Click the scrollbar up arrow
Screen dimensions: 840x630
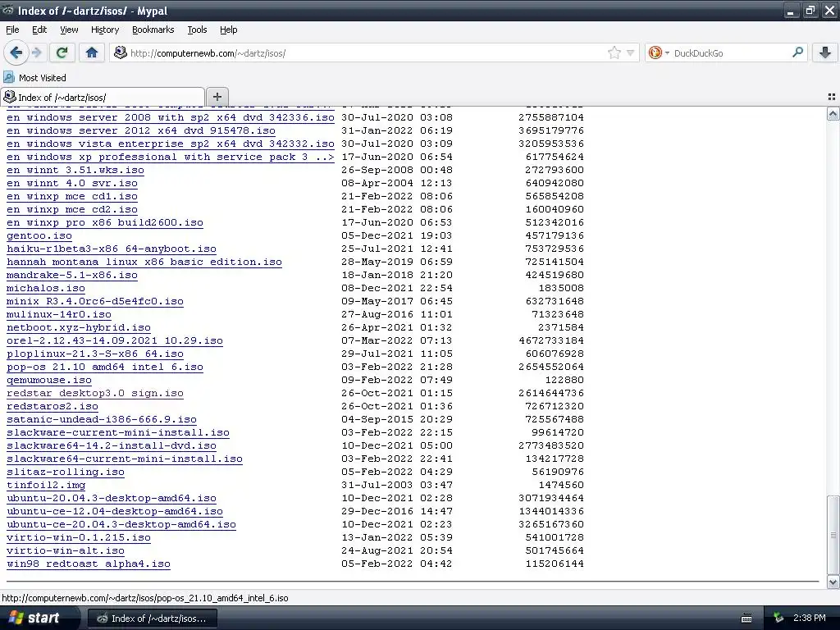tap(833, 113)
